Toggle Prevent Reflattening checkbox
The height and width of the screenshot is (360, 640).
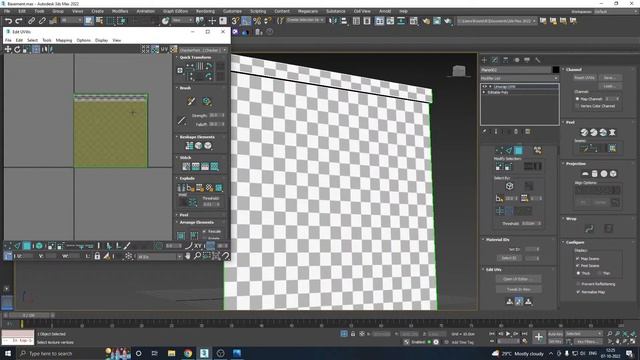(x=578, y=284)
